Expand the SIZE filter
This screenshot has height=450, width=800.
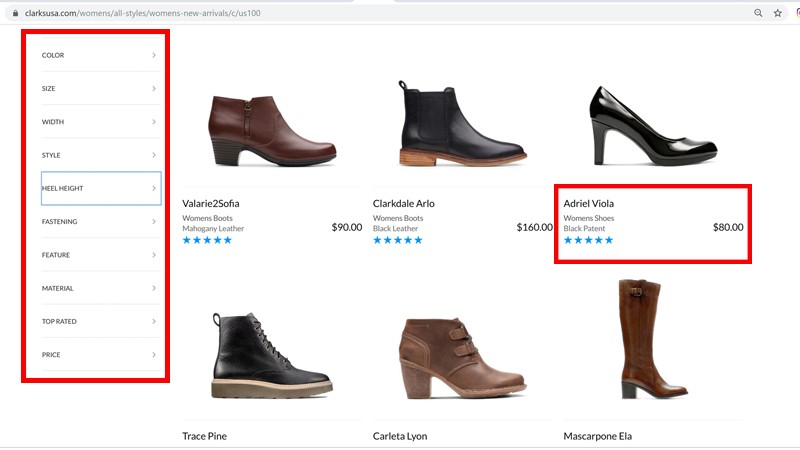pyautogui.click(x=98, y=89)
